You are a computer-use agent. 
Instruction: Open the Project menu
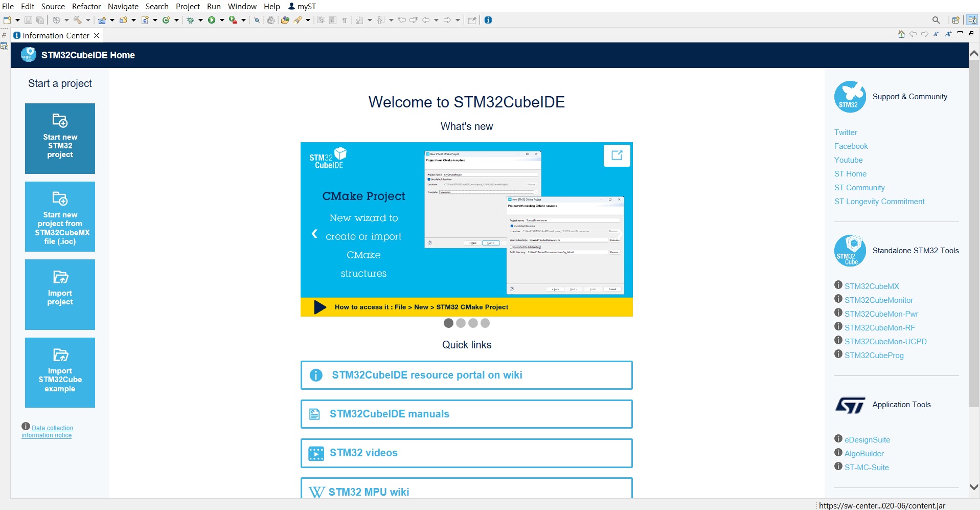188,6
